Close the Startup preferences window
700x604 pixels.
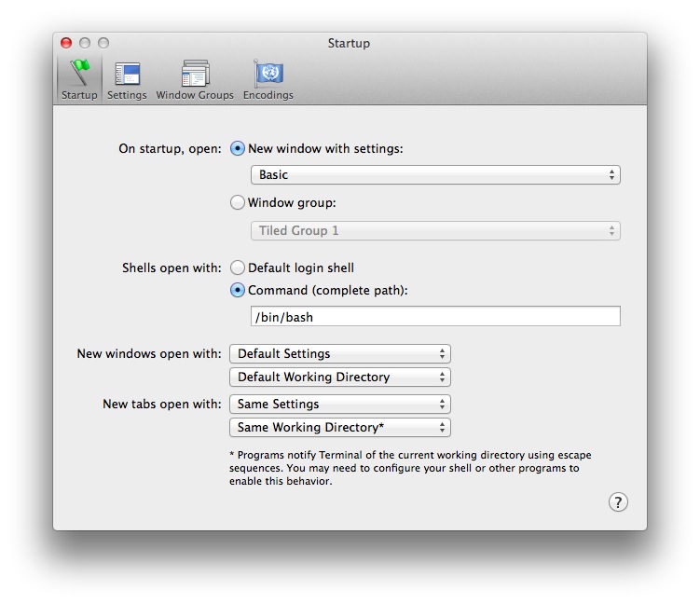point(66,43)
